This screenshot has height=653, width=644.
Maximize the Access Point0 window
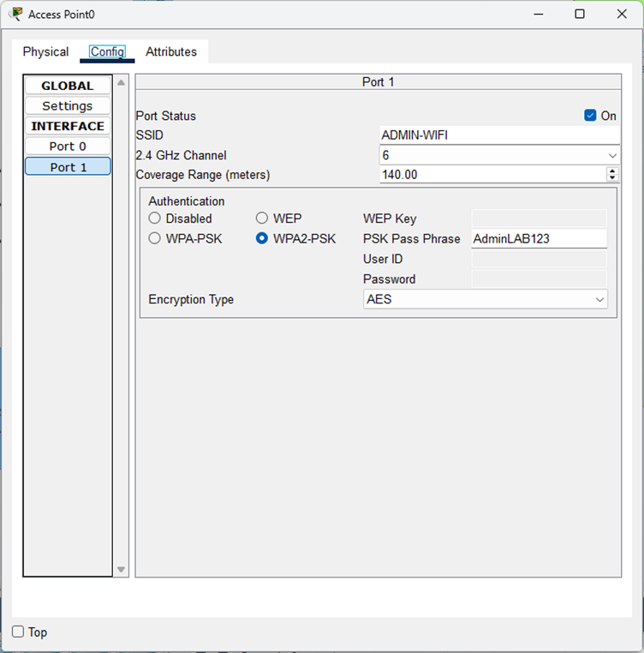click(580, 15)
